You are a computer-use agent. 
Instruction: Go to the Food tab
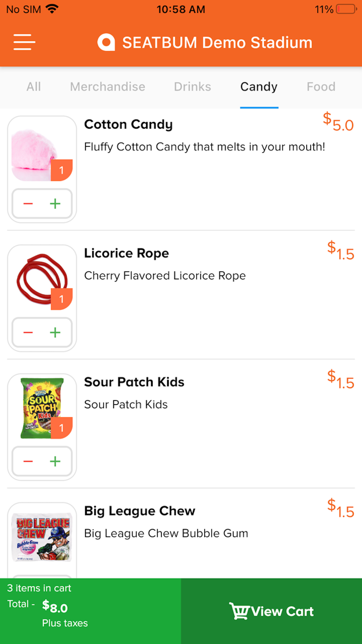point(321,87)
